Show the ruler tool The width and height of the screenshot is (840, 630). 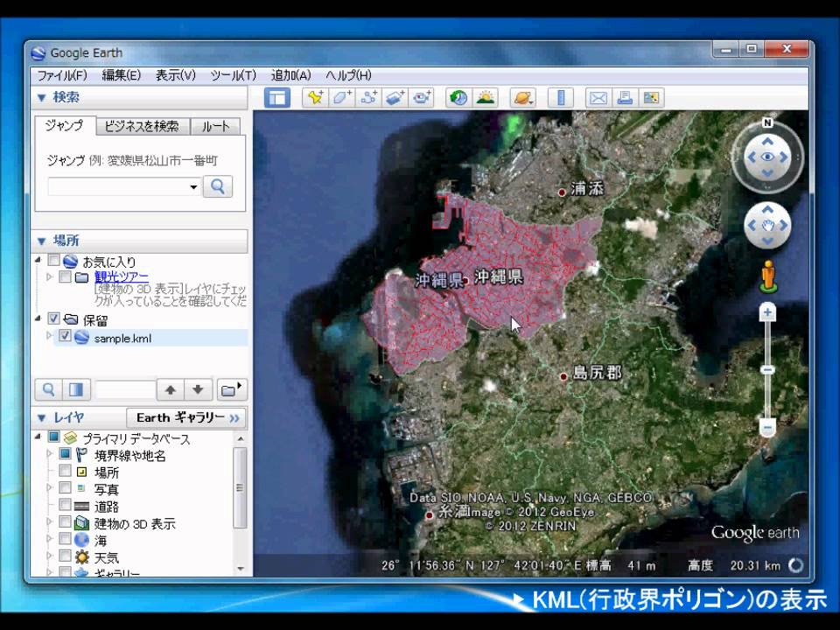click(561, 98)
